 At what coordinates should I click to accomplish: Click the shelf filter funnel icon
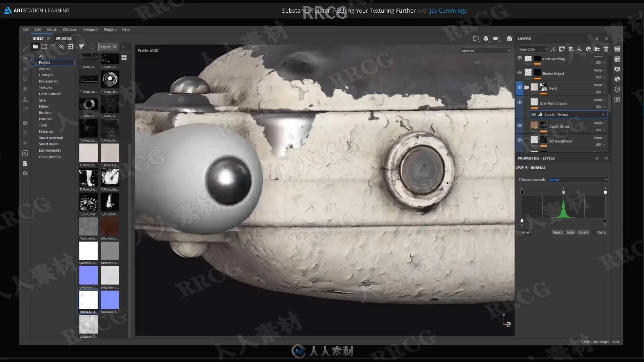coord(81,47)
